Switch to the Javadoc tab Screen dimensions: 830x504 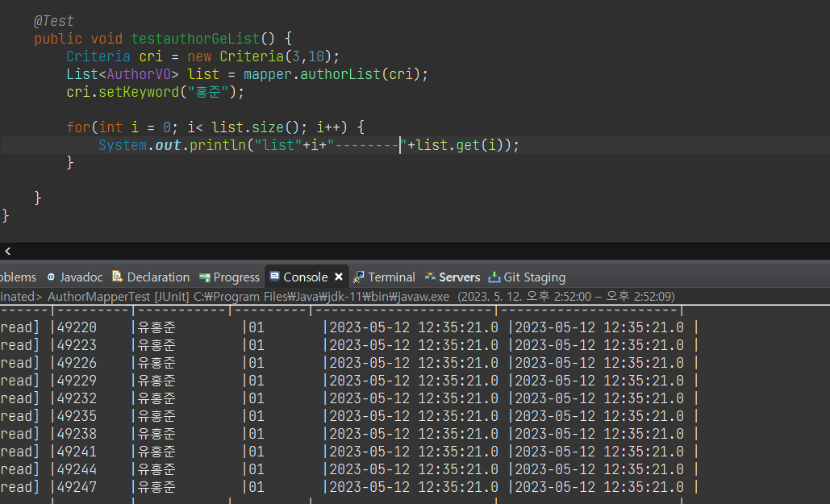[x=75, y=277]
